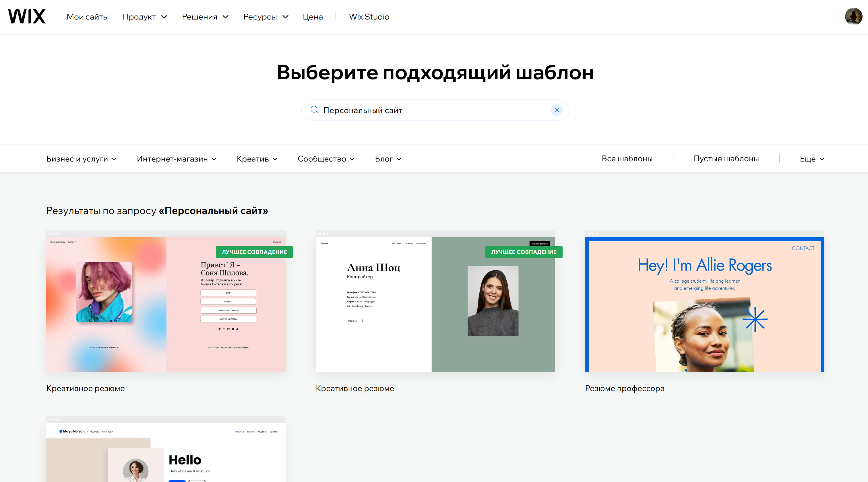The image size is (868, 482).
Task: Click Резюме профессора template title
Action: point(624,388)
